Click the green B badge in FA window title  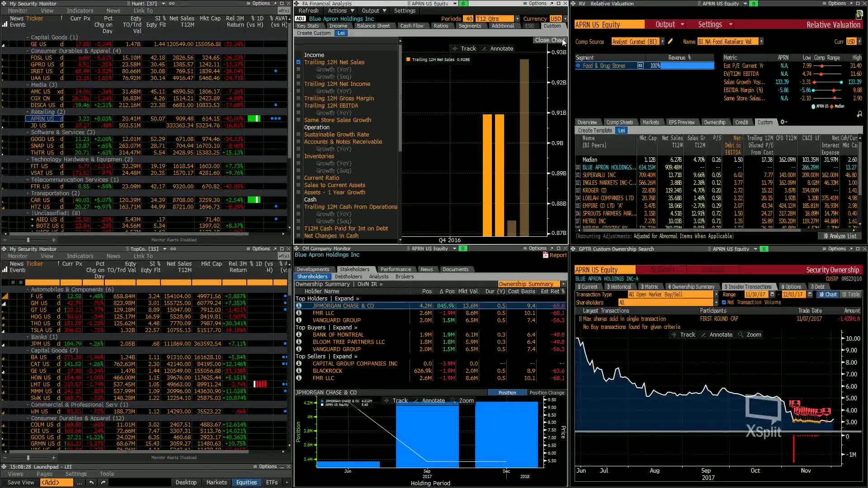(x=463, y=4)
